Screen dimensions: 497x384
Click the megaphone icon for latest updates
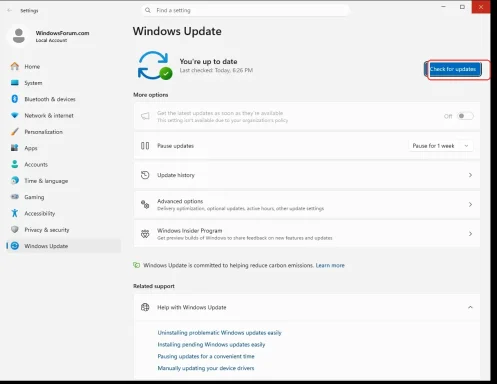tap(145, 116)
